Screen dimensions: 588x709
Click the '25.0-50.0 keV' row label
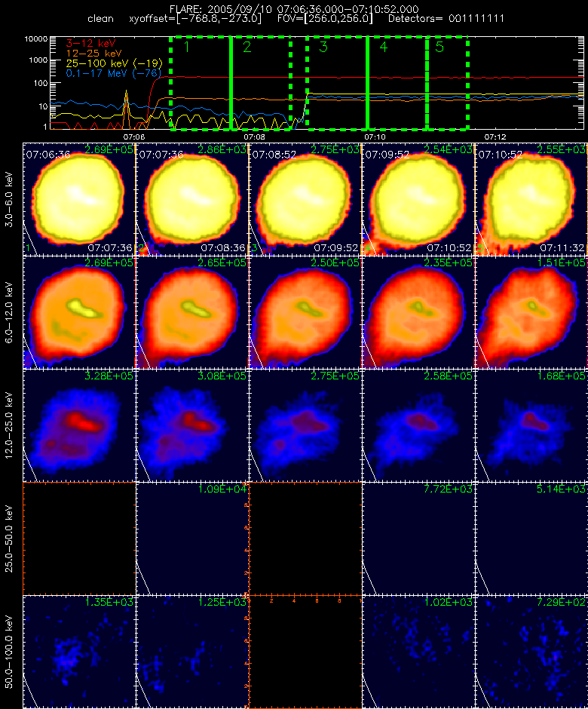10,539
